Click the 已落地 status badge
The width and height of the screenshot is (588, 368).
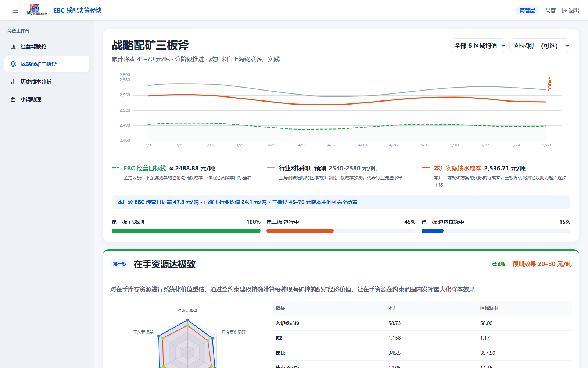[x=499, y=264]
